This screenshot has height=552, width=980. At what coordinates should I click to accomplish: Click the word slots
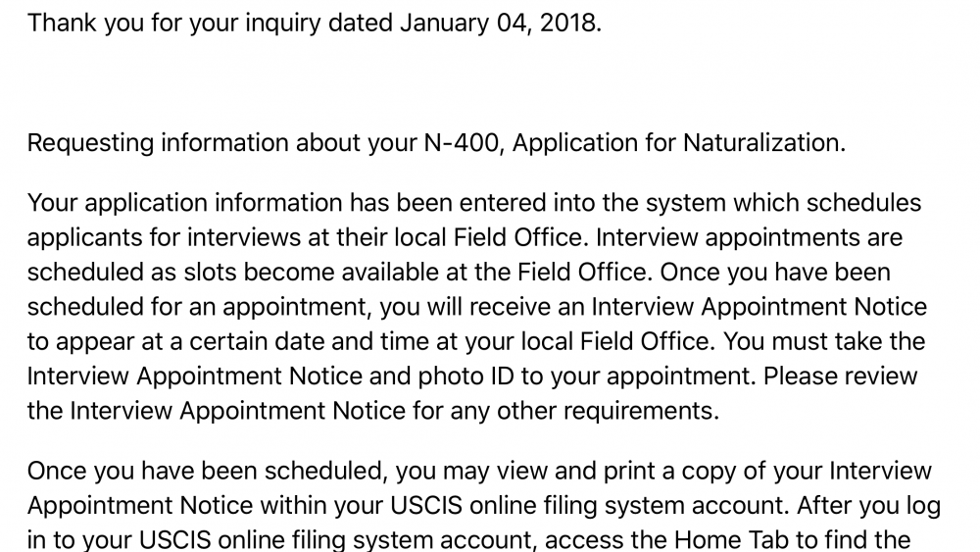[x=210, y=273]
